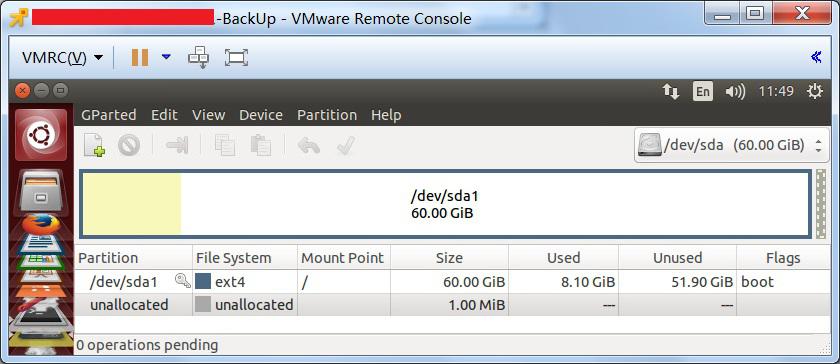
Task: Maximize the GParted window in Ubuntu panel
Action: tap(61, 91)
